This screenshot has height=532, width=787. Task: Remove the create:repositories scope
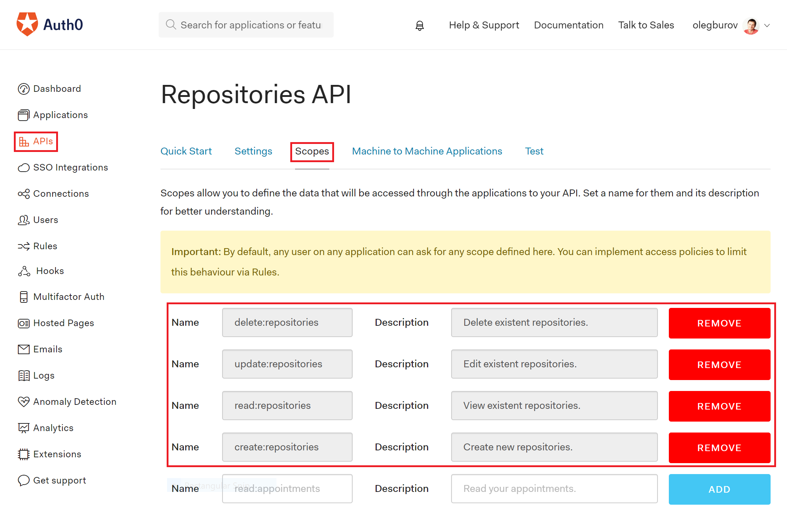[719, 448]
